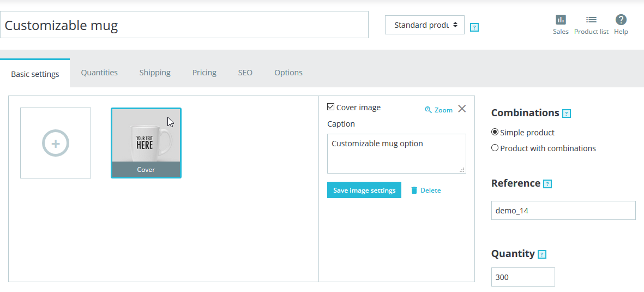Open the Pricing tab
The width and height of the screenshot is (644, 292).
204,73
